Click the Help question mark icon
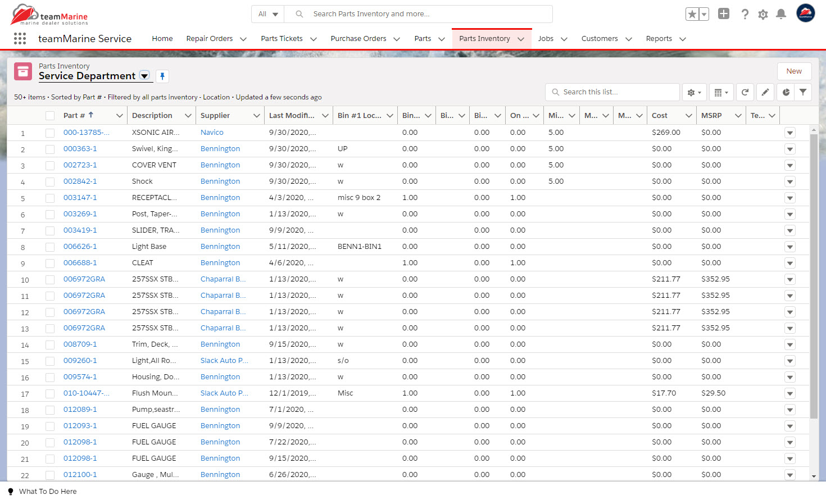This screenshot has height=504, width=826. (745, 14)
